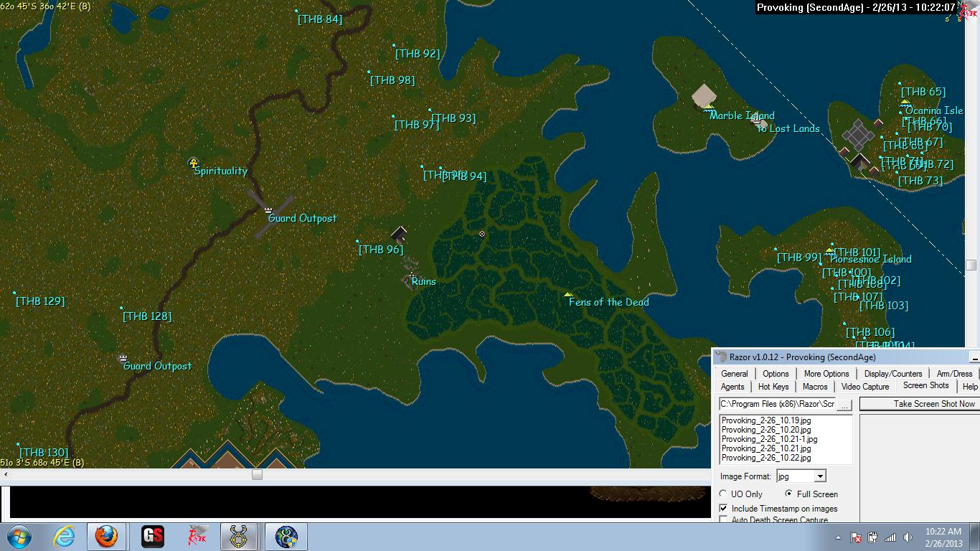Image resolution: width=980 pixels, height=551 pixels.
Task: Toggle Include Timestamp on images checkbox
Action: tap(723, 508)
